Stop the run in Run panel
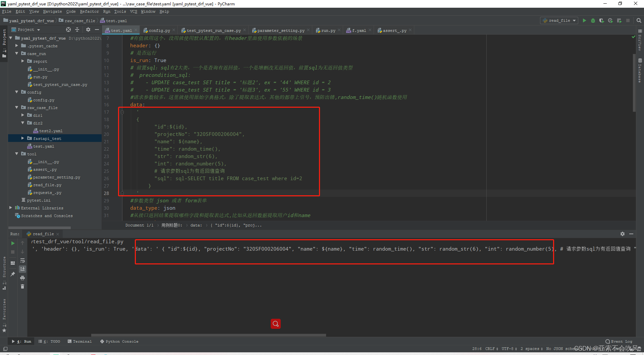Viewport: 644px width, 355px height. coord(13,252)
